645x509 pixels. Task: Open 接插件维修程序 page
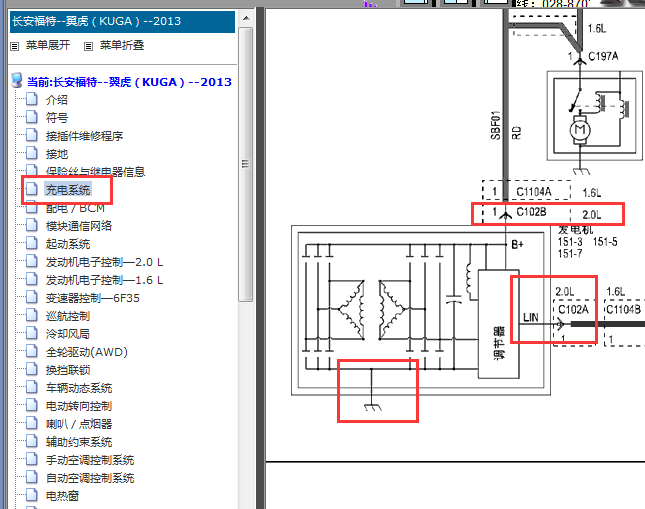coord(84,136)
